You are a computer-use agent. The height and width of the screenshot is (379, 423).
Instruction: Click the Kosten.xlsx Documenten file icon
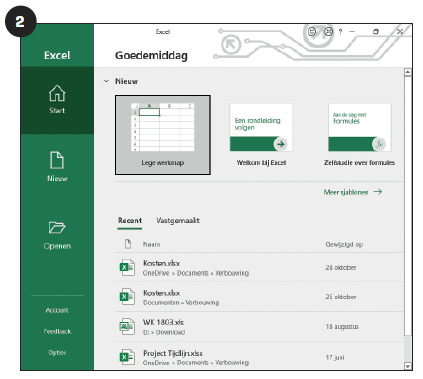[x=127, y=297]
